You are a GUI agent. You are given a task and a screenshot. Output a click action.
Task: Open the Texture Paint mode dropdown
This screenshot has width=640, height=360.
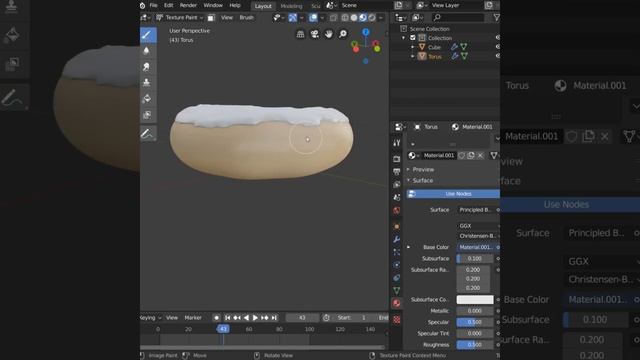click(180, 18)
